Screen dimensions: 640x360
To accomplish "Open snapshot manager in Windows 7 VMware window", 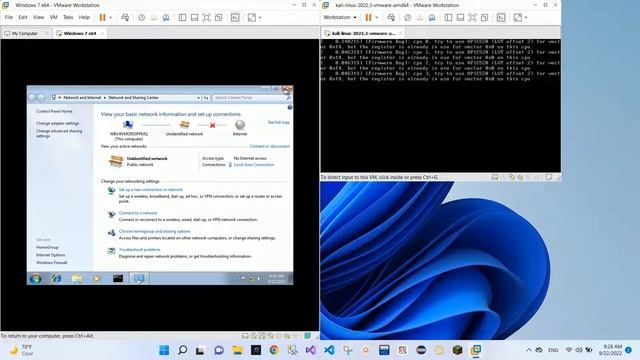I will [x=166, y=17].
